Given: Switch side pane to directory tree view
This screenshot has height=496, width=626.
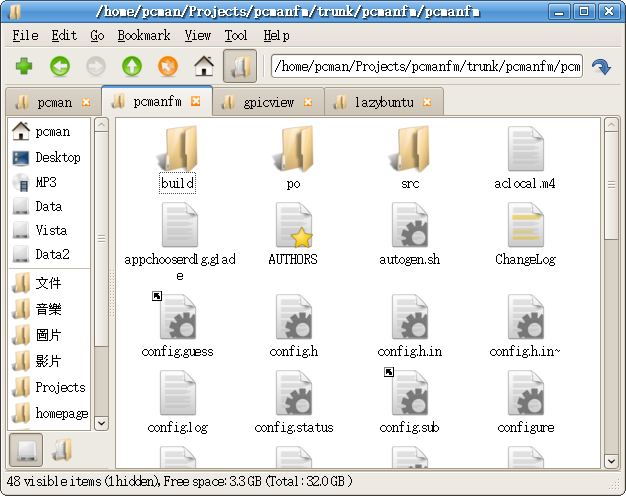Looking at the screenshot, I should (62, 451).
